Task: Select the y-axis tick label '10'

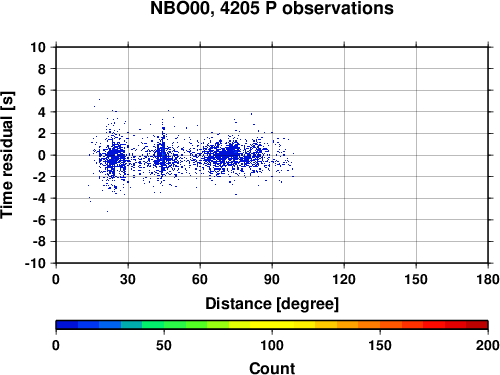Action: (38, 47)
